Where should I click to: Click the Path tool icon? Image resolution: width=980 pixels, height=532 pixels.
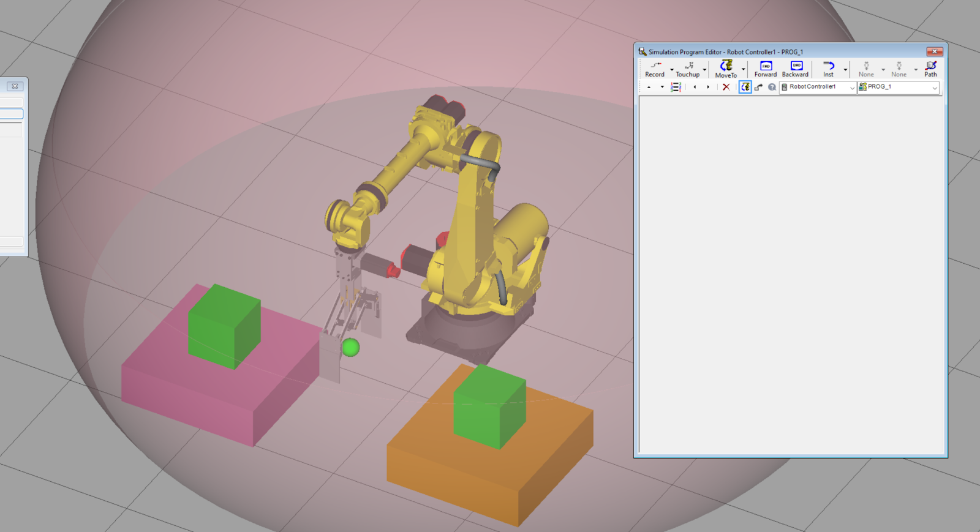click(x=931, y=69)
